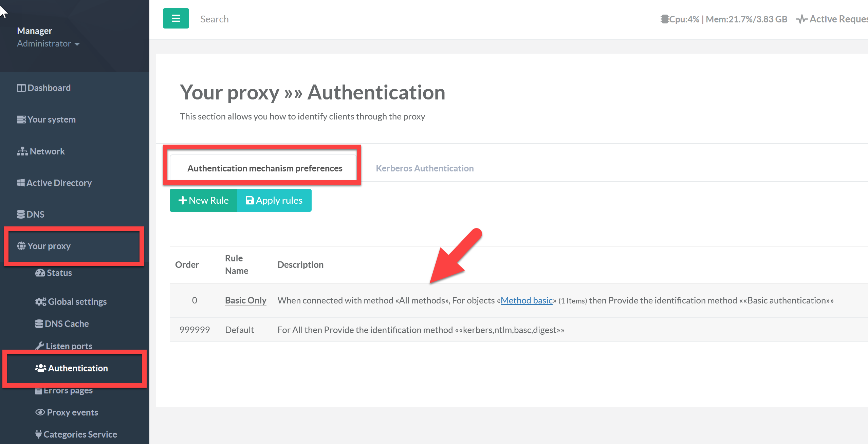
Task: Open Global settings gears icon
Action: click(40, 301)
